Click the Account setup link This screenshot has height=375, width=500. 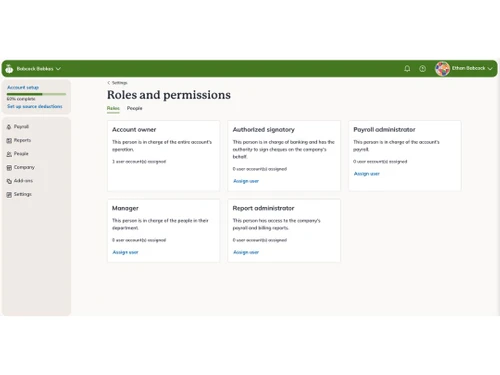click(x=23, y=87)
